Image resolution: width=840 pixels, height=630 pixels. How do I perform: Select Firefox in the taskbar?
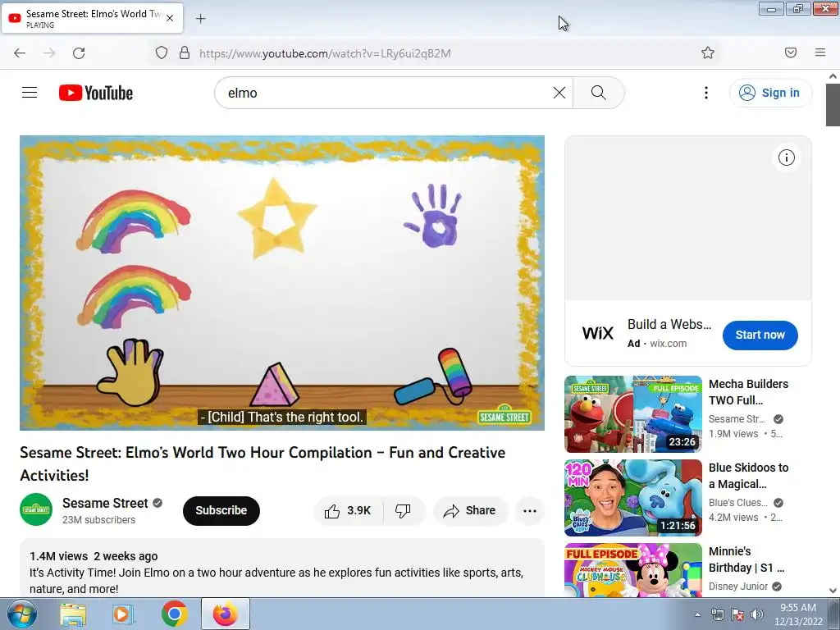226,614
